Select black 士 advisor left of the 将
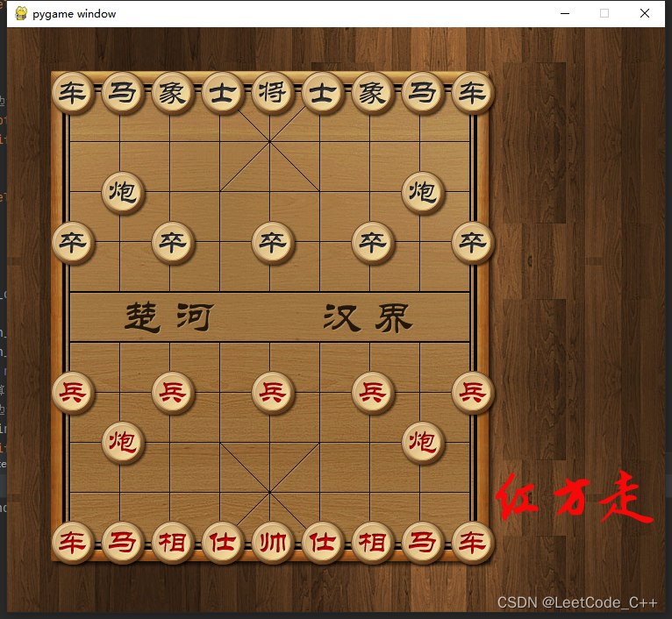Image resolution: width=672 pixels, height=619 pixels. [223, 93]
